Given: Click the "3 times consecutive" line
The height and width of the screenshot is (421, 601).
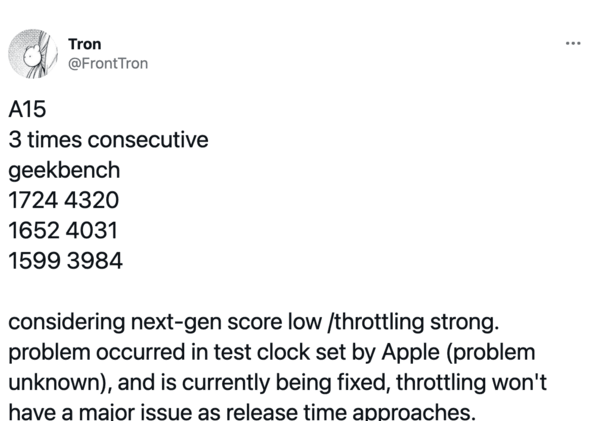Looking at the screenshot, I should pyautogui.click(x=108, y=140).
